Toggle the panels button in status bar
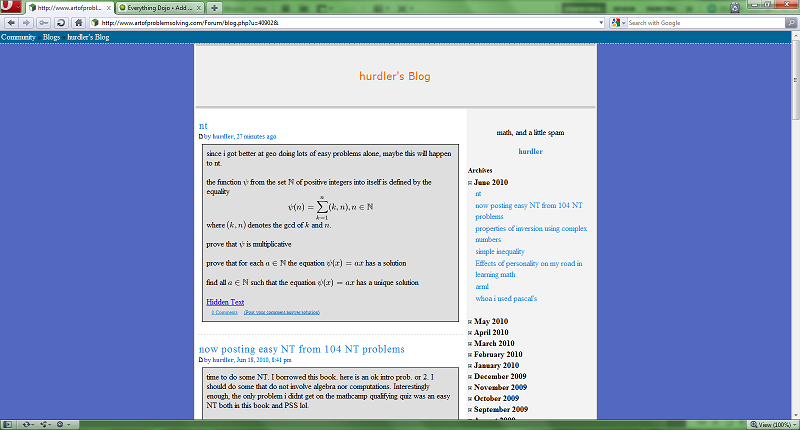This screenshot has width=800, height=430. click(x=7, y=424)
